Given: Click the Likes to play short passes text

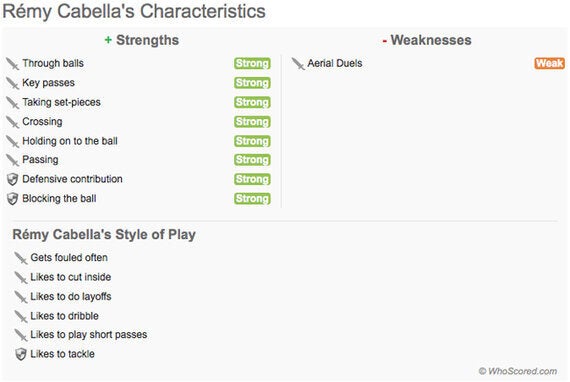Looking at the screenshot, I should click(89, 335).
